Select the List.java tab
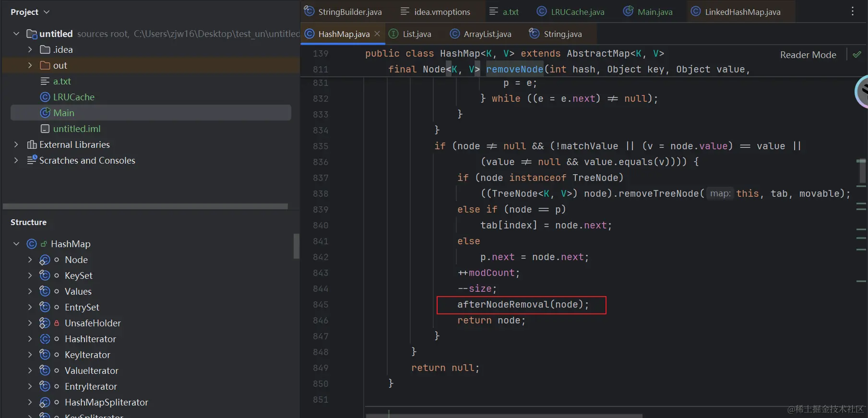 point(410,34)
